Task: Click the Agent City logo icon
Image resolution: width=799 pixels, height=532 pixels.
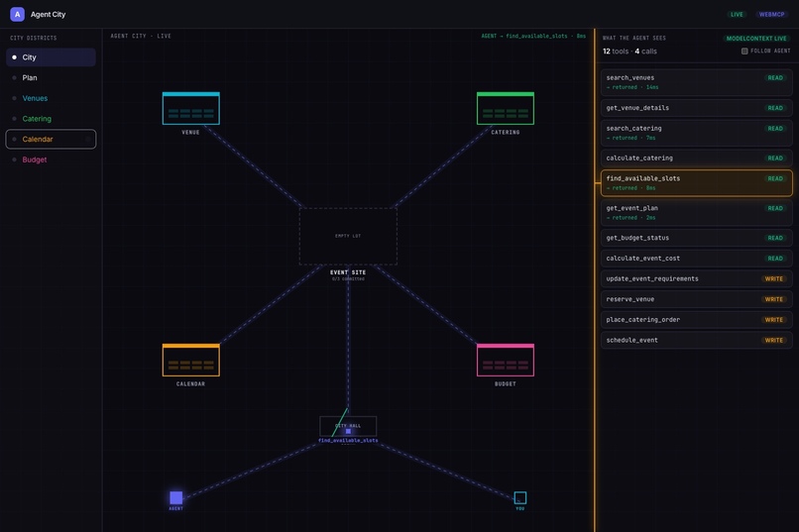Action: [17, 14]
